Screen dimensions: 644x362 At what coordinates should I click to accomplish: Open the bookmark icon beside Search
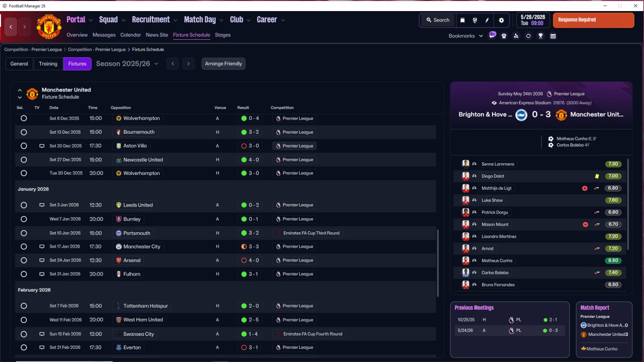[x=462, y=20]
